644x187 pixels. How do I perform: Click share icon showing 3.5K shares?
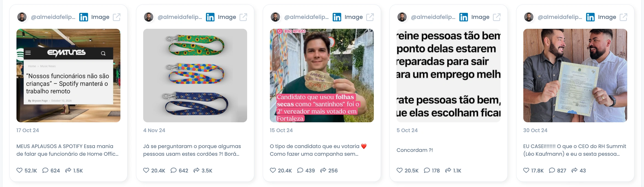tap(196, 170)
